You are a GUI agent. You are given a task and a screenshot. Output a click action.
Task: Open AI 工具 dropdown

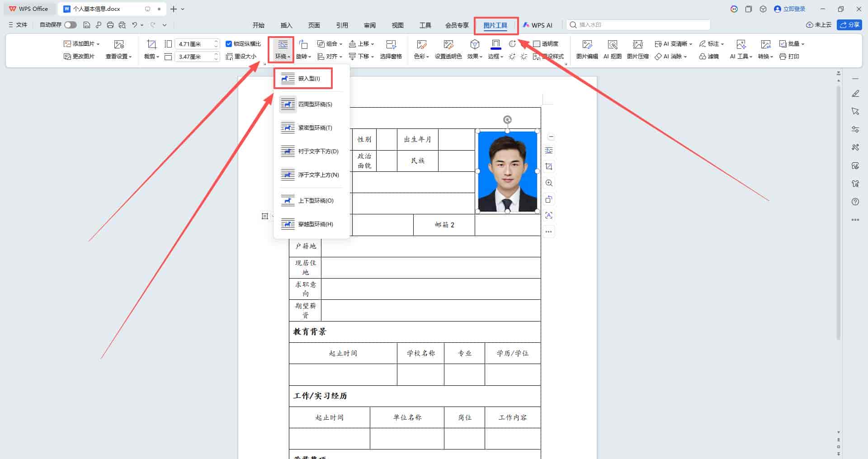coord(741,50)
